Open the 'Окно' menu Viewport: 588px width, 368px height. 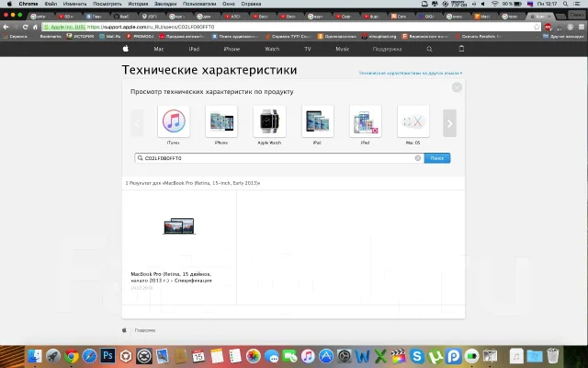(229, 4)
